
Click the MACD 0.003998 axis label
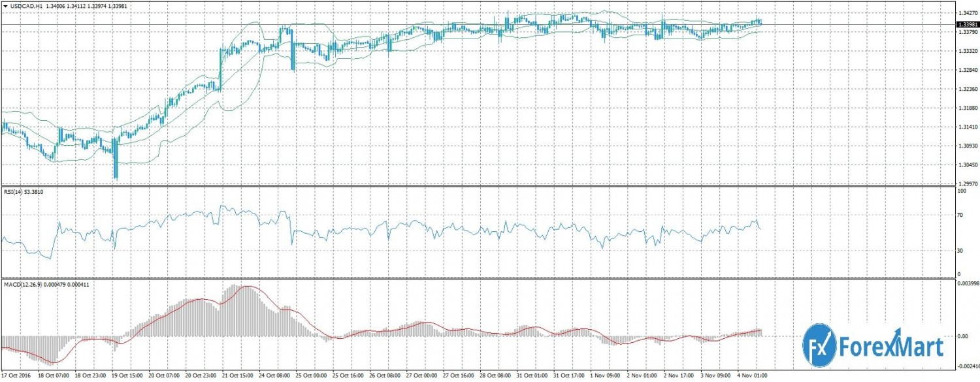click(966, 284)
